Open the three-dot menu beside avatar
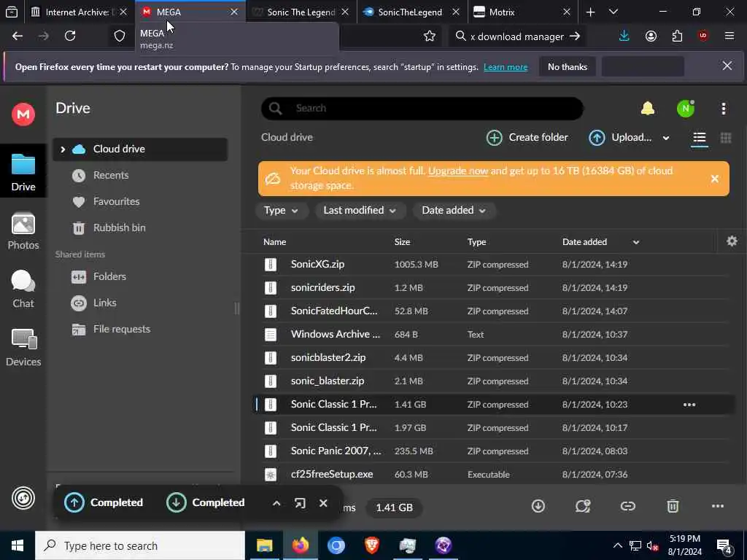The height and width of the screenshot is (560, 747). tap(723, 109)
